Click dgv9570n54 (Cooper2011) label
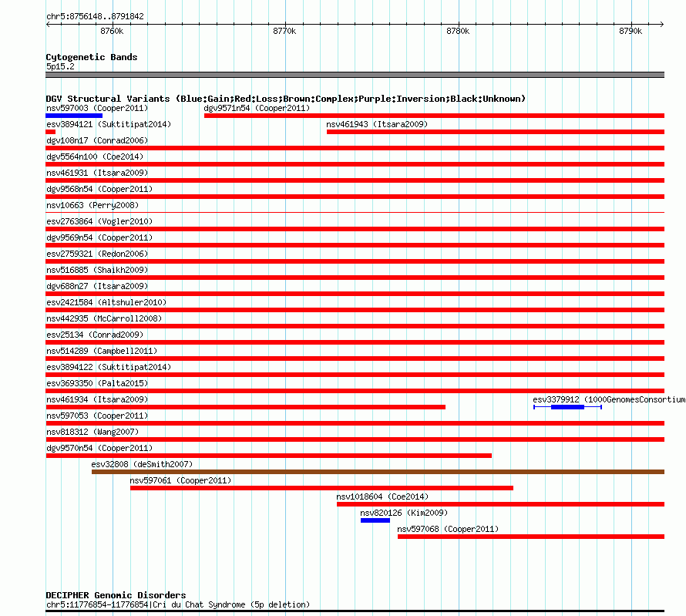686x616 pixels. pyautogui.click(x=99, y=448)
